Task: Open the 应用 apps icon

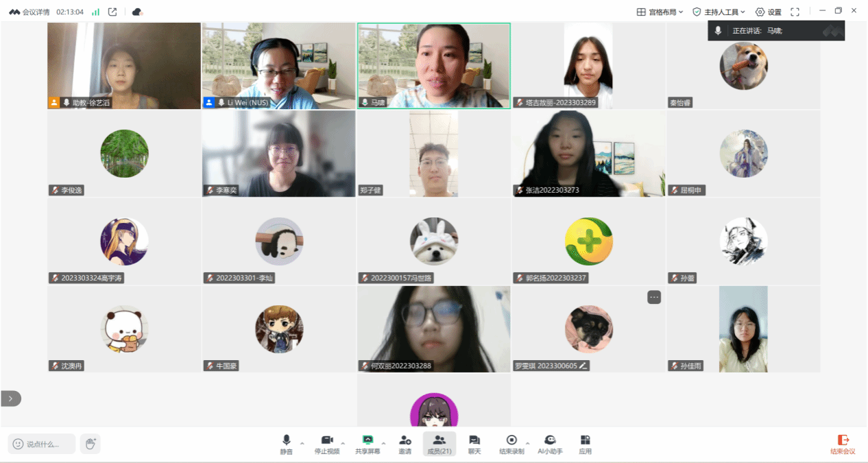Action: [x=585, y=443]
